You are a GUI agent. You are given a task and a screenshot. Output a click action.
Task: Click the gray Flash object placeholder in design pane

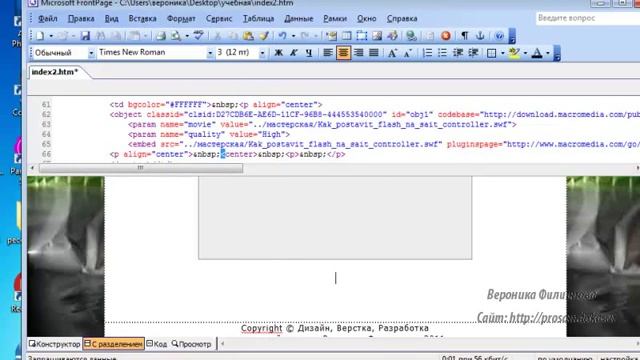point(335,218)
